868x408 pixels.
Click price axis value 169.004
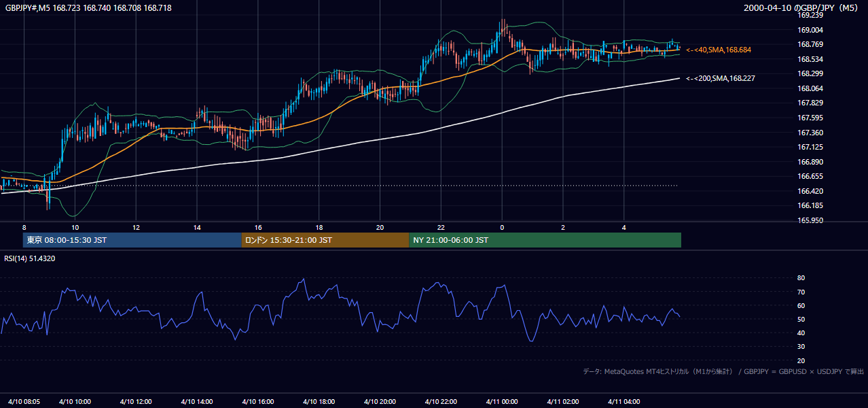point(810,30)
